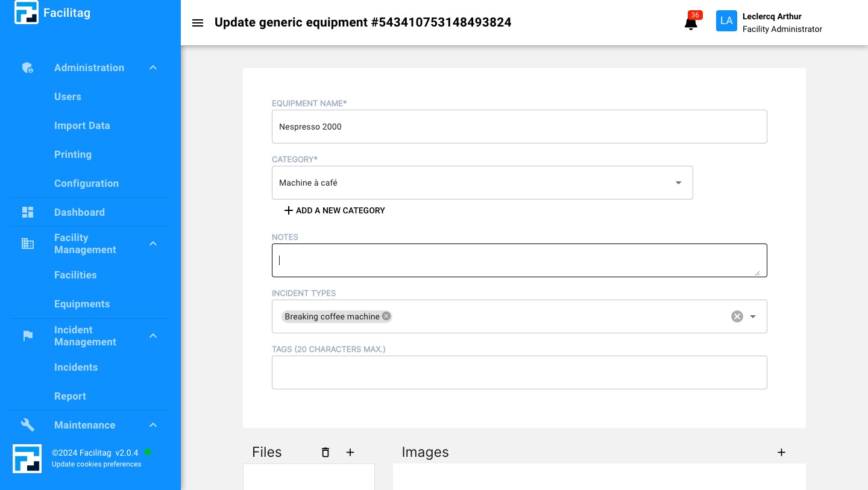
Task: Add a file with the Files plus icon
Action: 350,452
